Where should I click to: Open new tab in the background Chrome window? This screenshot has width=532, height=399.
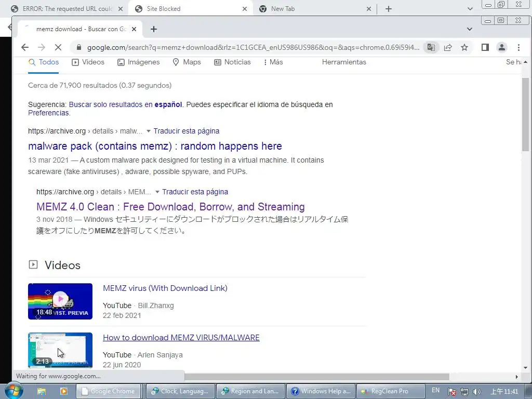point(389,9)
